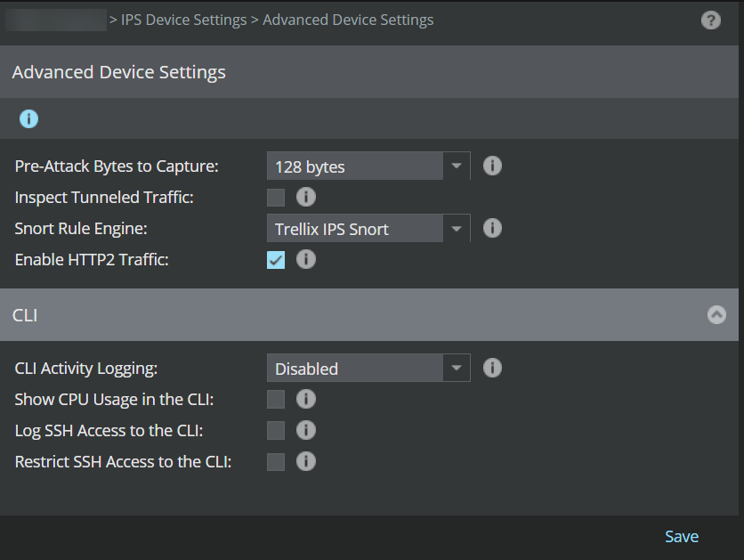The height and width of the screenshot is (560, 744).
Task: Click the CLI Activity Logging label
Action: pyautogui.click(x=86, y=369)
